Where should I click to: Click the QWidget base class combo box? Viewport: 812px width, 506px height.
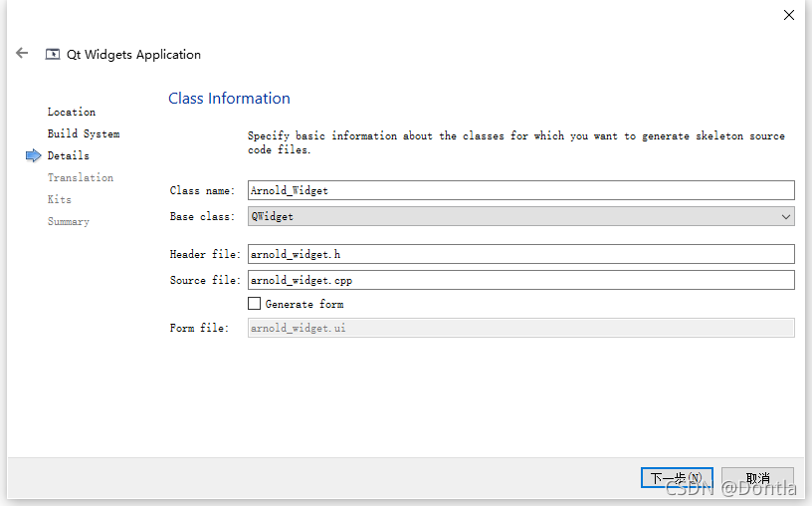click(521, 216)
